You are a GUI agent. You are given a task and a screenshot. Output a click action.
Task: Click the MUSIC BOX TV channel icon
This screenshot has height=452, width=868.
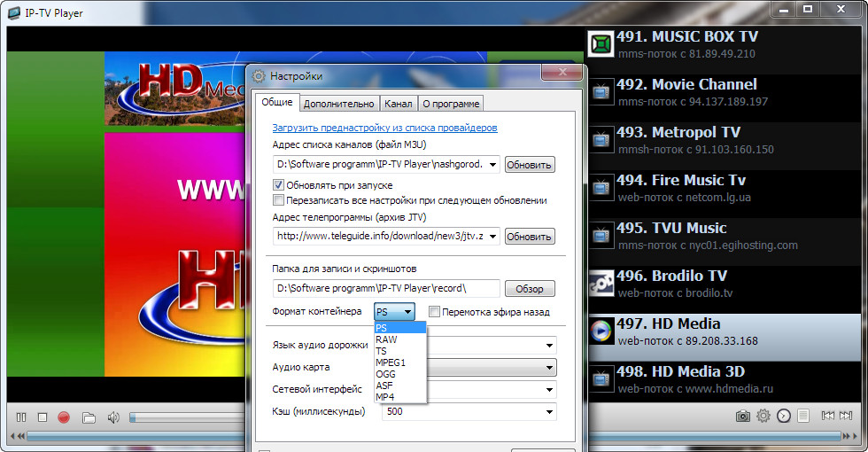point(601,43)
